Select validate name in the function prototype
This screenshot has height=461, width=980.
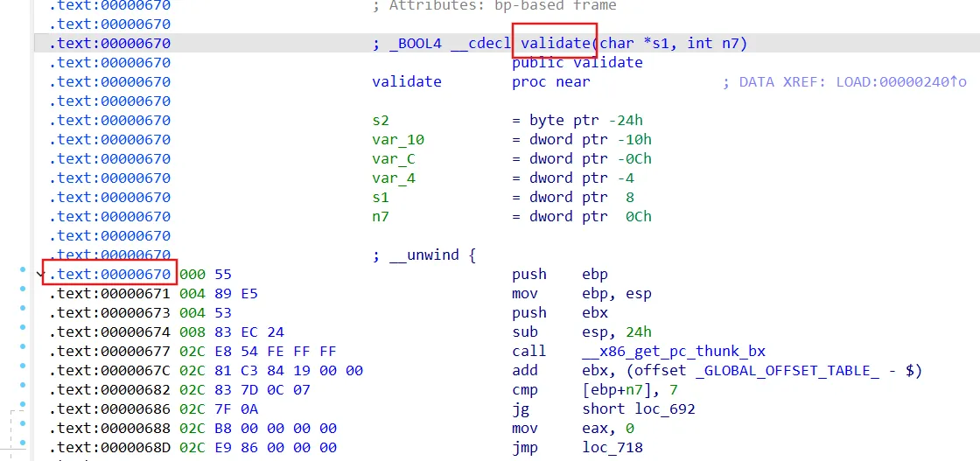pyautogui.click(x=556, y=44)
